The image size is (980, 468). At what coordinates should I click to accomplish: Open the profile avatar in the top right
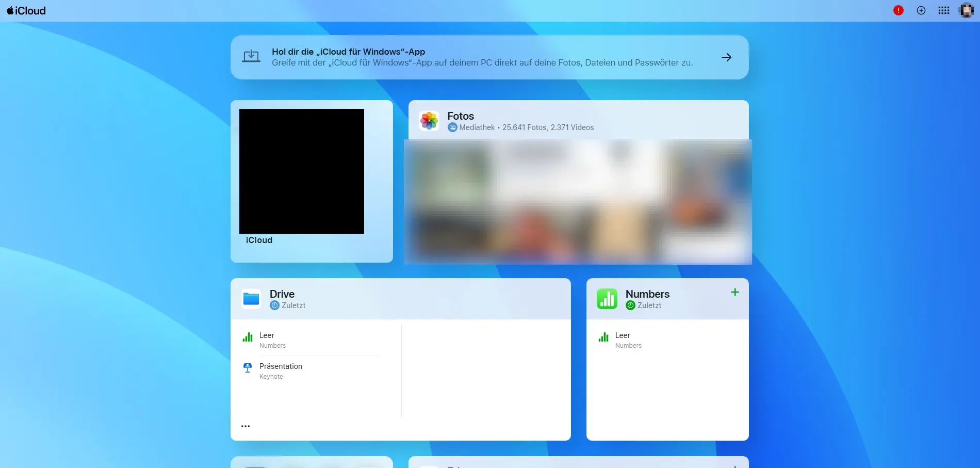tap(966, 10)
